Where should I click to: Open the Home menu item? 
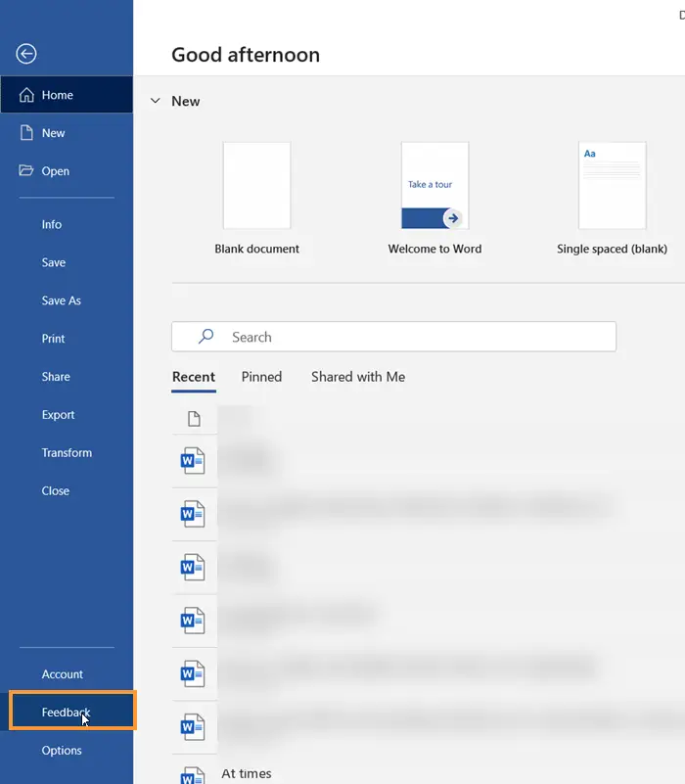point(67,95)
